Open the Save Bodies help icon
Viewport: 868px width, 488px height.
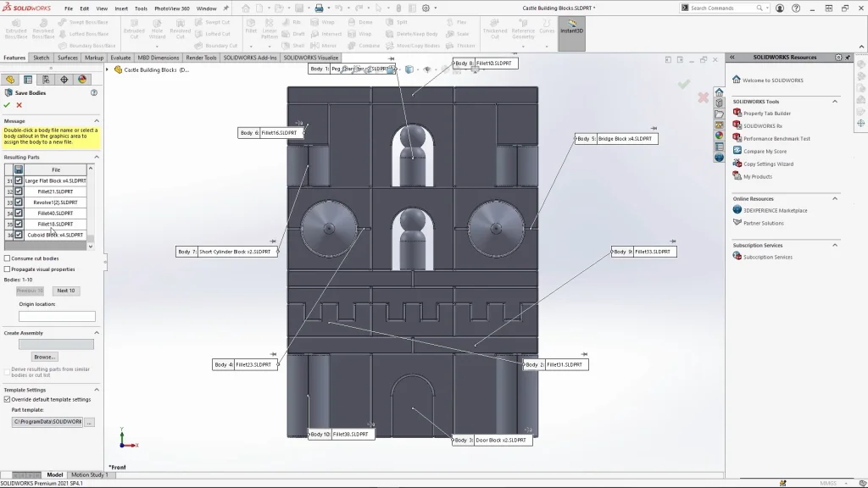click(94, 92)
